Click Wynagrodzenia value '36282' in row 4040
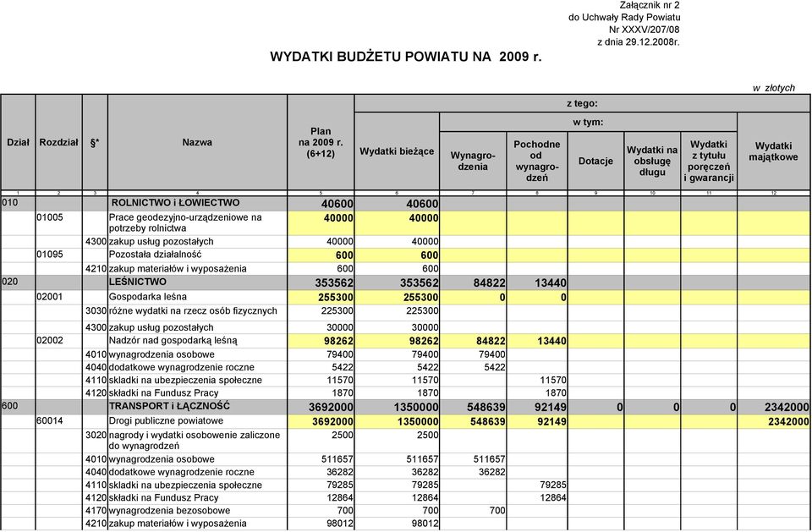 click(x=491, y=472)
